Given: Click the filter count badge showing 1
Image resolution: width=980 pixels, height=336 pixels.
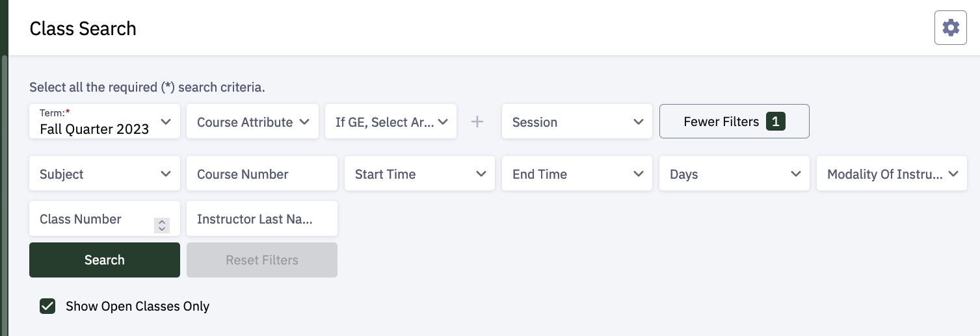Looking at the screenshot, I should (x=775, y=122).
